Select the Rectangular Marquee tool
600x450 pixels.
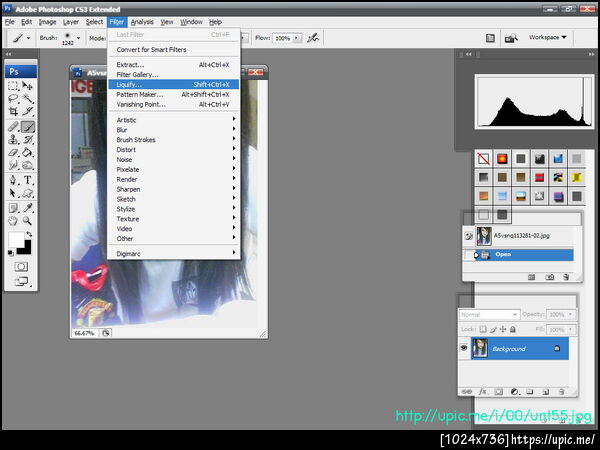13,86
